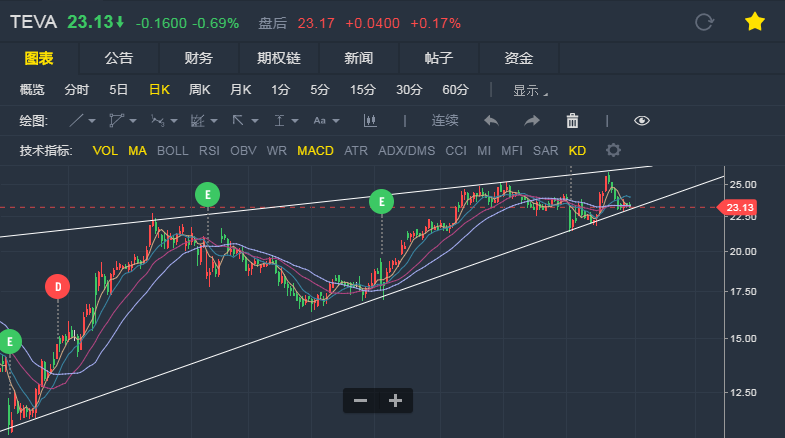
Task: Toggle the MACD indicator
Action: (315, 151)
